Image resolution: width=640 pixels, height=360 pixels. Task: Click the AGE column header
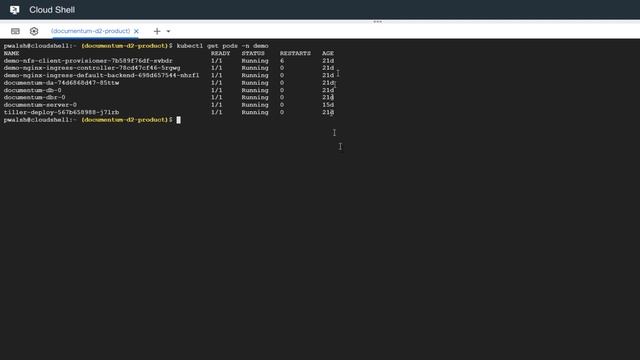pyautogui.click(x=328, y=53)
